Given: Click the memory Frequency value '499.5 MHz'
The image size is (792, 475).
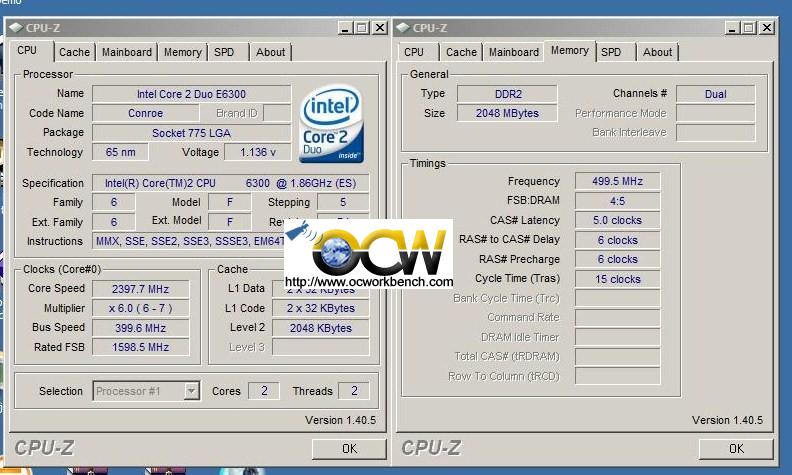Looking at the screenshot, I should [617, 181].
